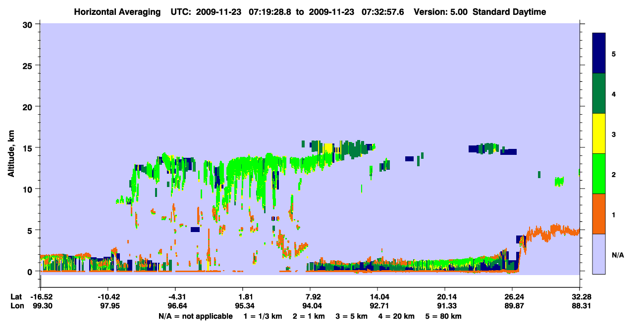Click the colorbar label '2'
Image resolution: width=644 pixels, height=330 pixels.
pos(614,175)
